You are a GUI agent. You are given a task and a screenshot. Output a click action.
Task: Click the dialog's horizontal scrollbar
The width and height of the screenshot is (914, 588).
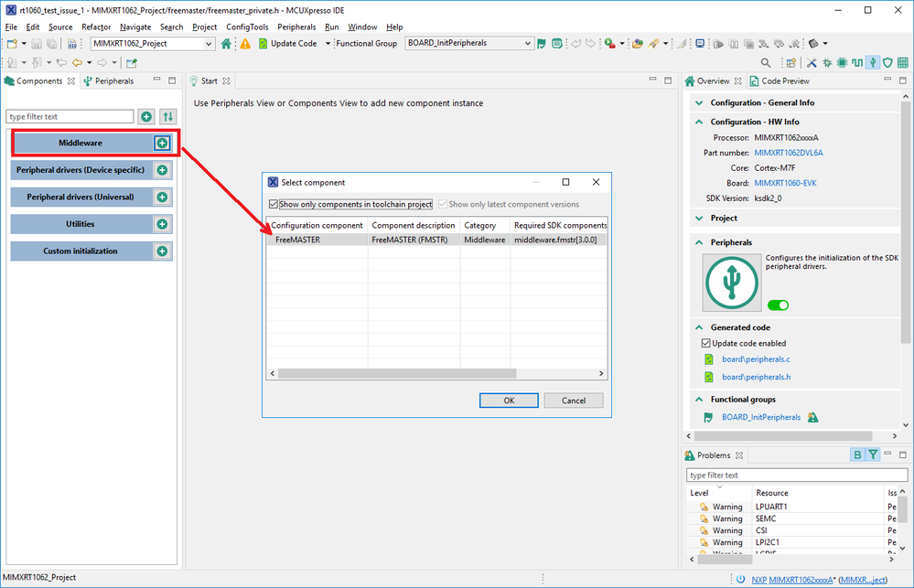click(397, 373)
